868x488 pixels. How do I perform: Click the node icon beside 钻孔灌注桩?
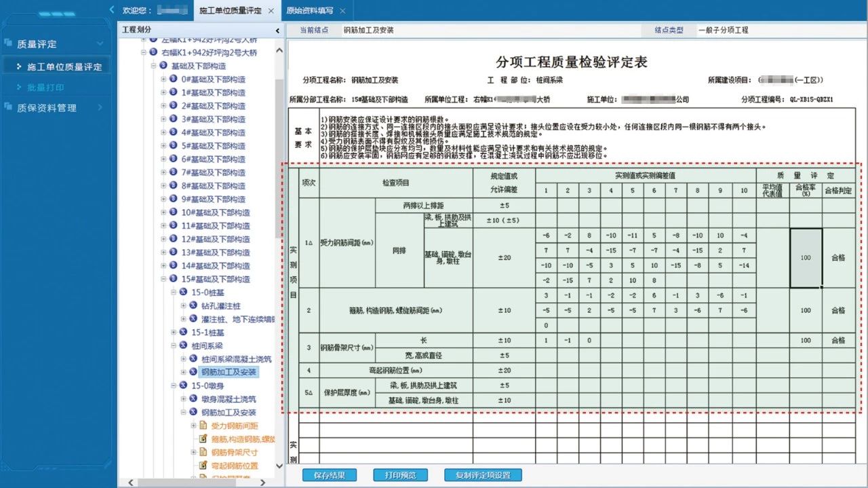click(x=194, y=305)
